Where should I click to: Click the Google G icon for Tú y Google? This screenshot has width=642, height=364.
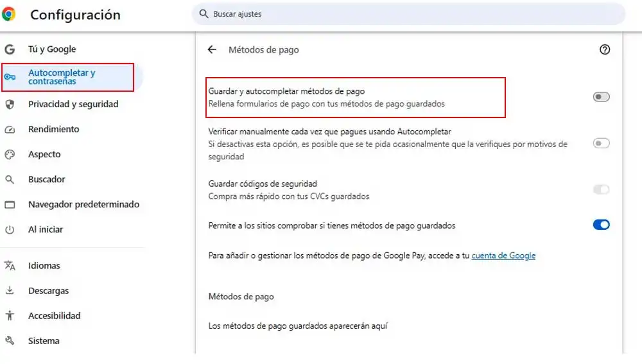coord(10,49)
